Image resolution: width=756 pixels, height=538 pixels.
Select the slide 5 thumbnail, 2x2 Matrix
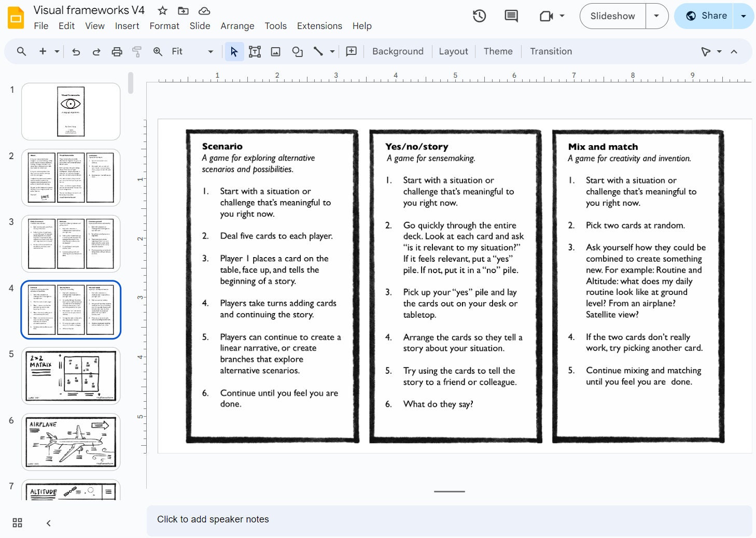(x=71, y=376)
